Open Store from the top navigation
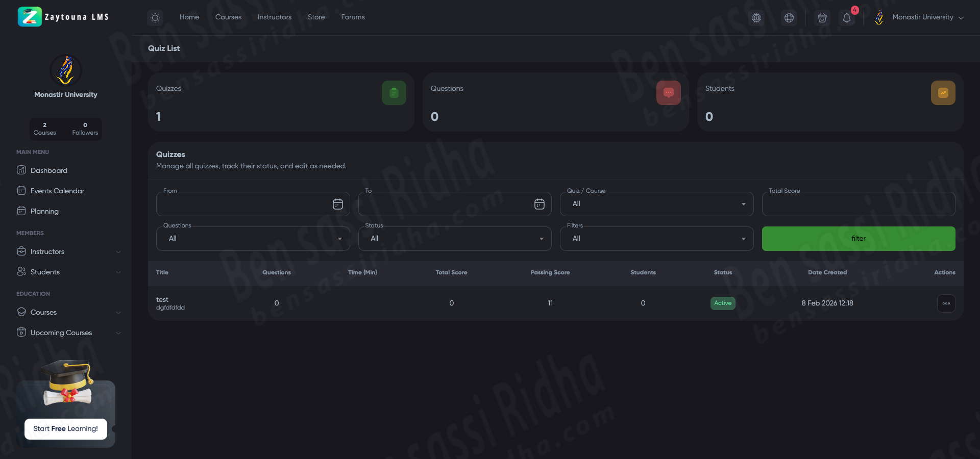 click(x=316, y=17)
